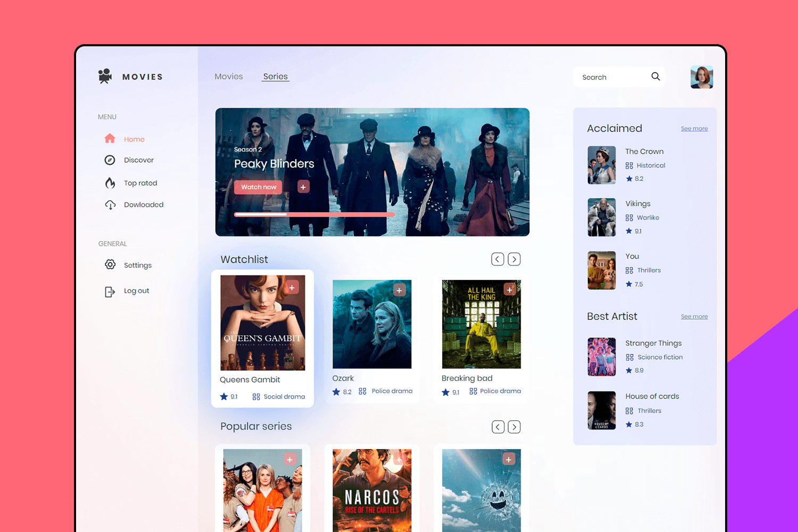Go to previous Watchlist items
Image resolution: width=798 pixels, height=532 pixels.
click(x=497, y=259)
